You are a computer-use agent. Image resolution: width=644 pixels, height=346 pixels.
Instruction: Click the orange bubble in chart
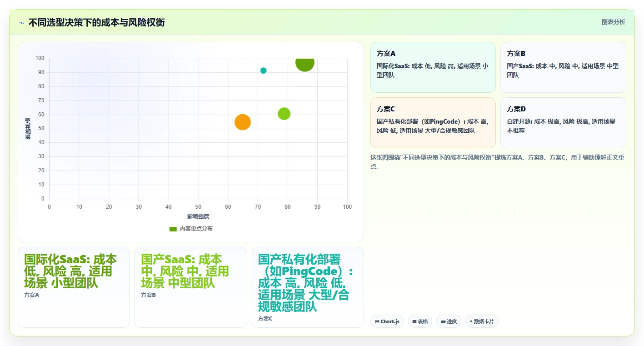point(243,122)
